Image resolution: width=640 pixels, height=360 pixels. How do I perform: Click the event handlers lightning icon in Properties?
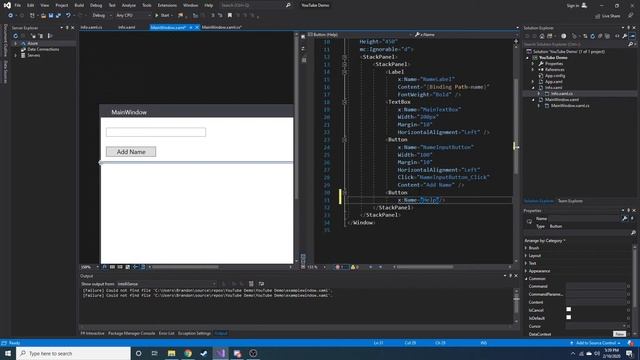point(632,218)
